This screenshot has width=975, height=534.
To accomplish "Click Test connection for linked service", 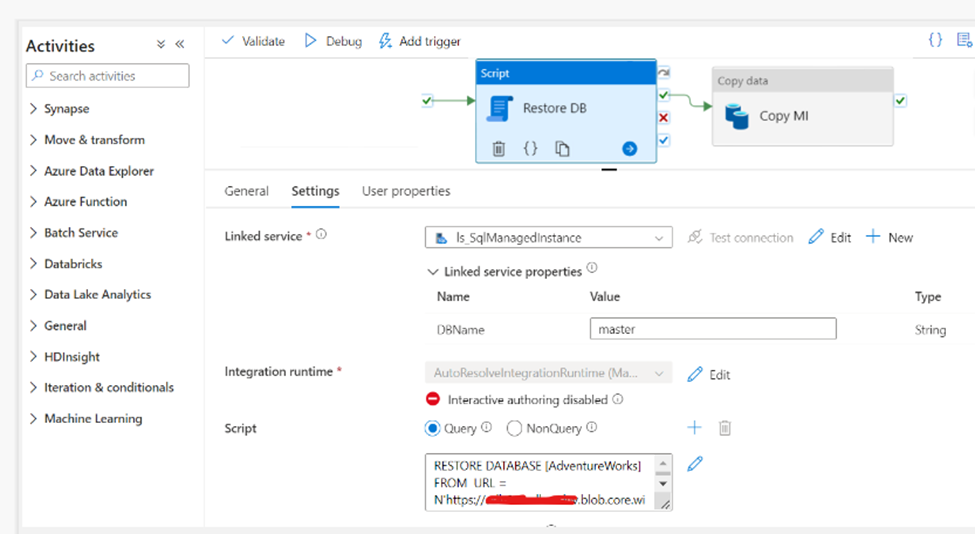I will tap(740, 237).
